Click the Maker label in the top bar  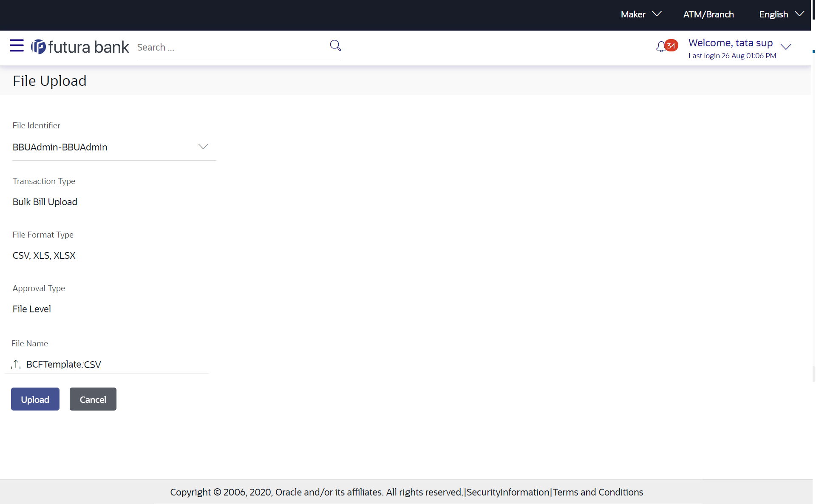(x=633, y=14)
